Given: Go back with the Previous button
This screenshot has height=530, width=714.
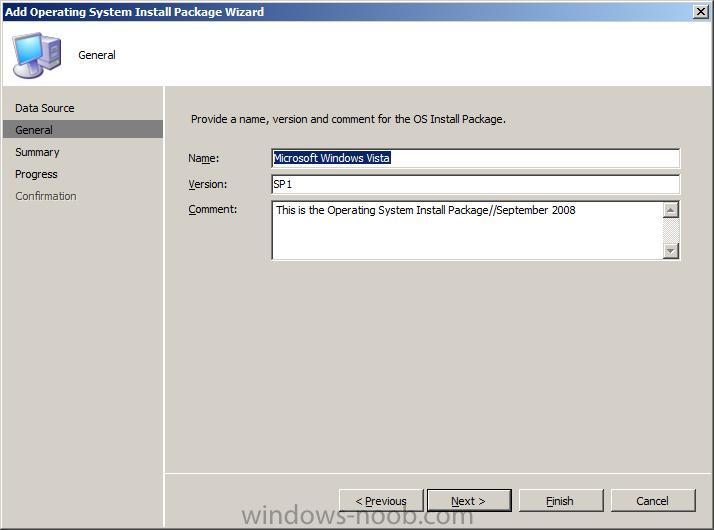Looking at the screenshot, I should pos(381,501).
